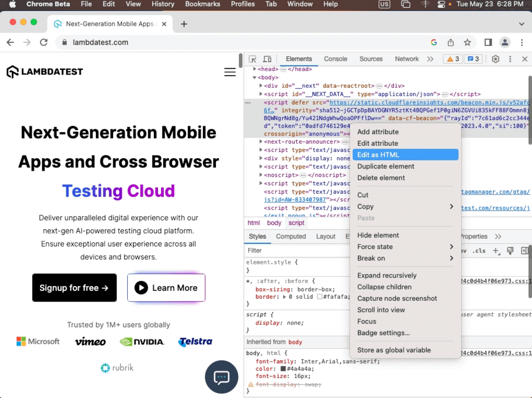Click the paint-roller rendering emulations icon

(510, 251)
